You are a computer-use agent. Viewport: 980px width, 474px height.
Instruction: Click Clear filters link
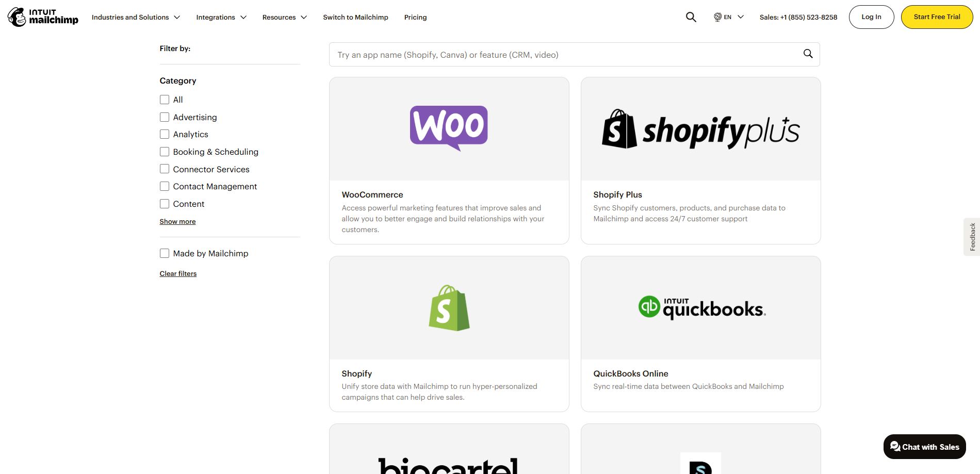pos(178,273)
